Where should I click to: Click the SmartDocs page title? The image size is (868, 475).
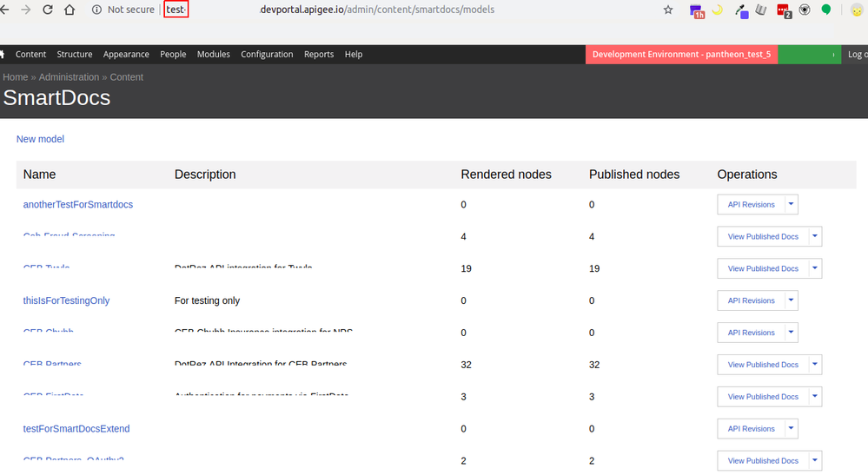tap(56, 98)
